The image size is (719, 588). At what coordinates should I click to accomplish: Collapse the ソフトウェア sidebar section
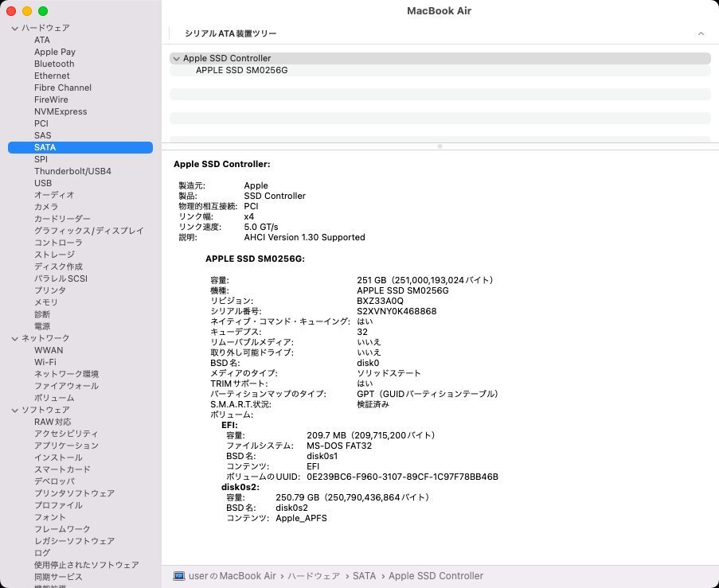coord(14,410)
